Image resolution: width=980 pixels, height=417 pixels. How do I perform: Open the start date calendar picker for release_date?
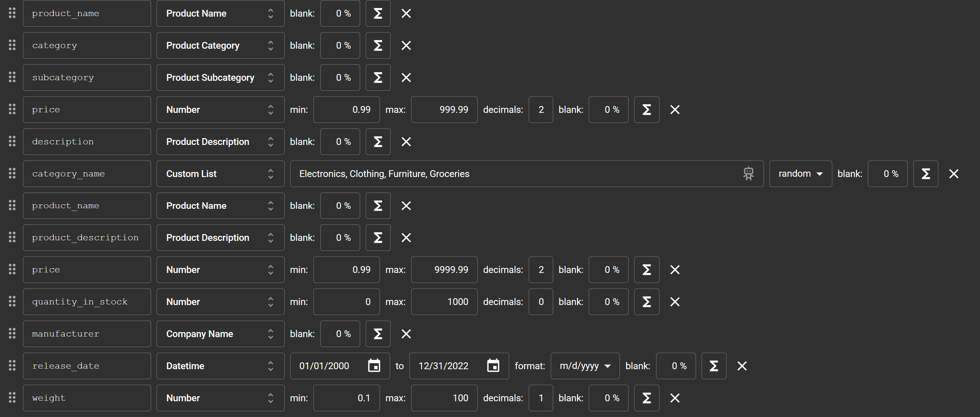374,366
